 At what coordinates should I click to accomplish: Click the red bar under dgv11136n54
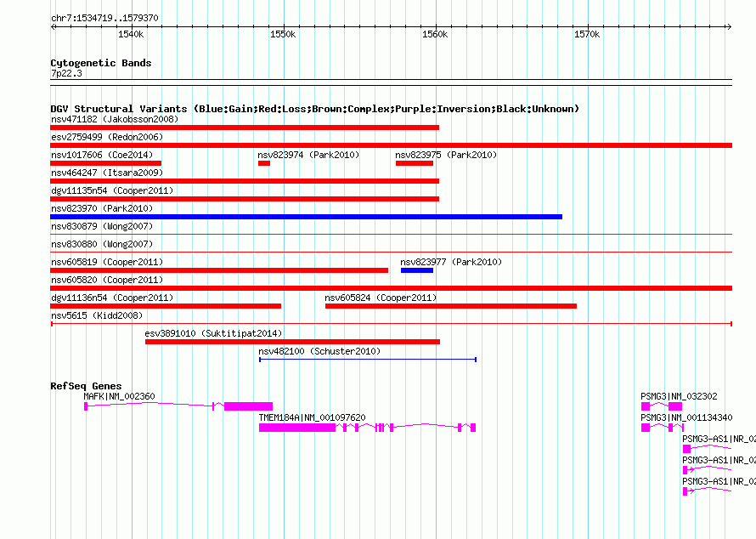click(x=166, y=306)
